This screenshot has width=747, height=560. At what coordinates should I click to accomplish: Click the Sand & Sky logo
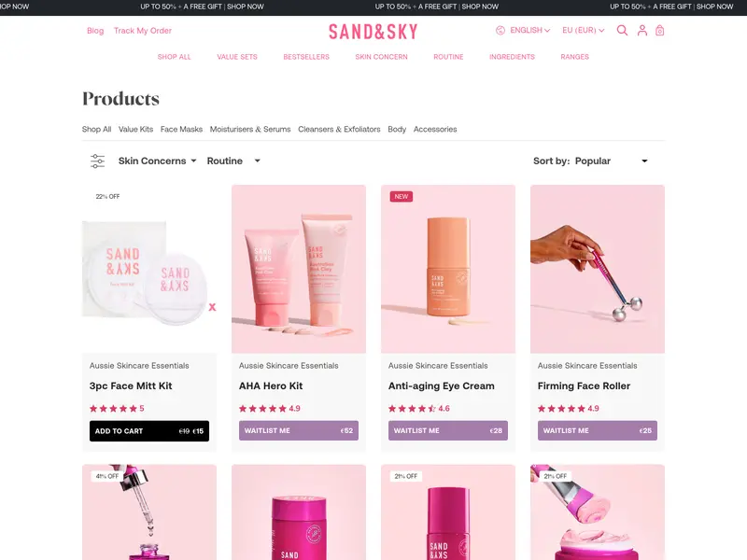tap(373, 32)
